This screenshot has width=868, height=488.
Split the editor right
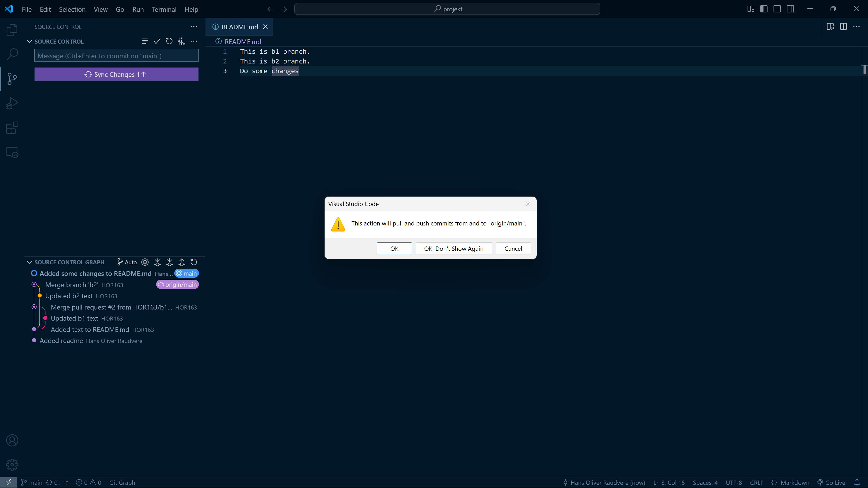843,27
